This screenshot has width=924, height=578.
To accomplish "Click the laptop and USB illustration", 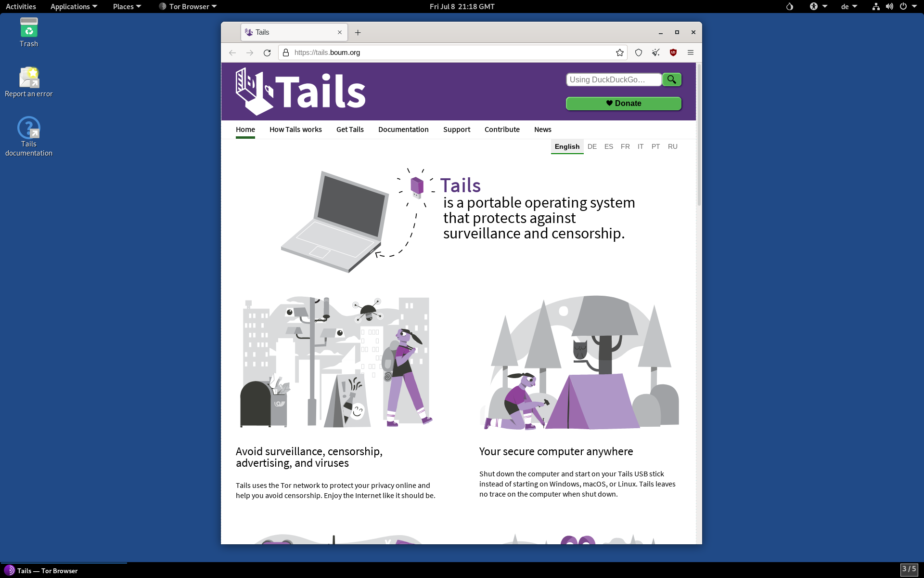I will (359, 220).
